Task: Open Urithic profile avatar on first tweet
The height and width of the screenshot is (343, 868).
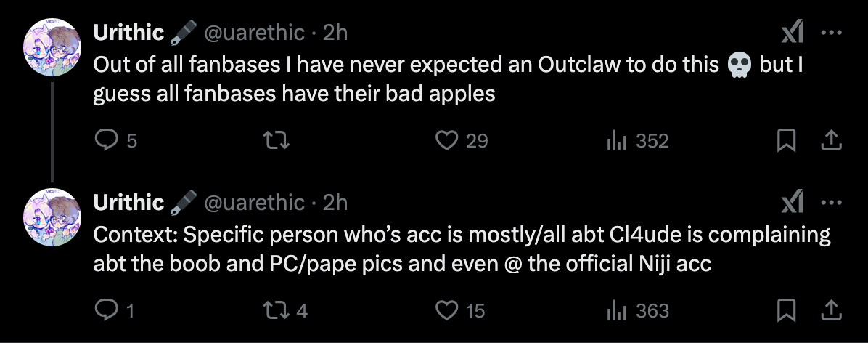Action: (52, 47)
